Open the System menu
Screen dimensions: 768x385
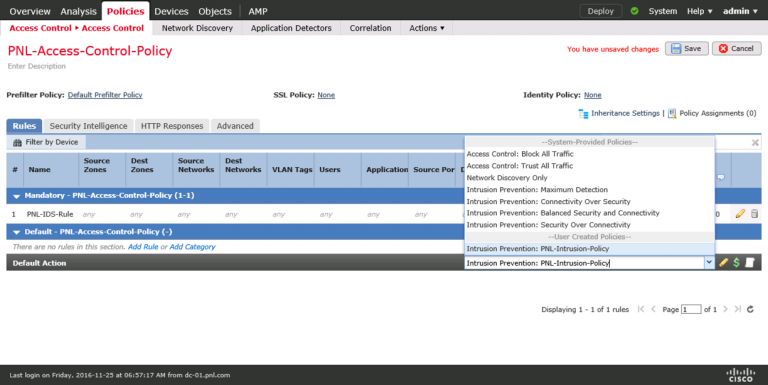663,11
